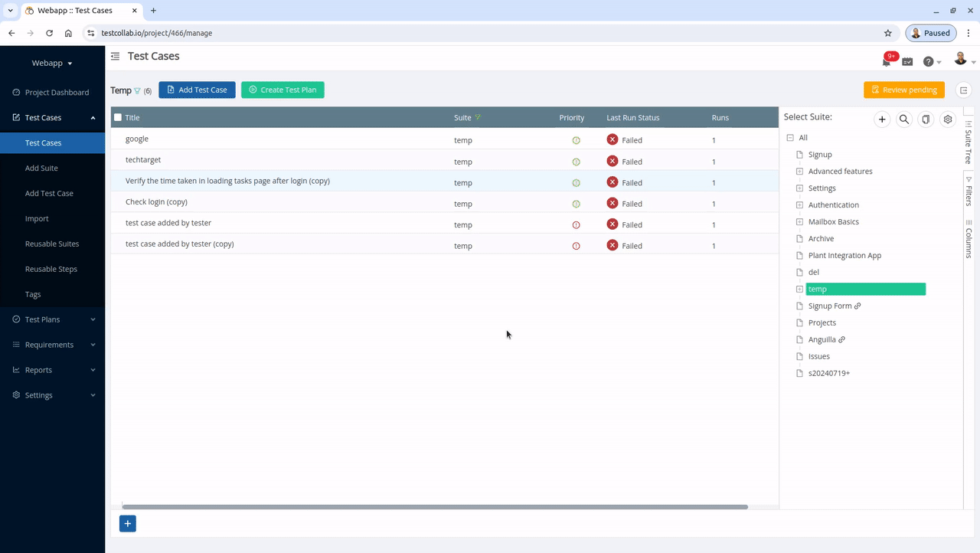The image size is (980, 553).
Task: Click the Temp filter funnel icon
Action: (x=138, y=90)
